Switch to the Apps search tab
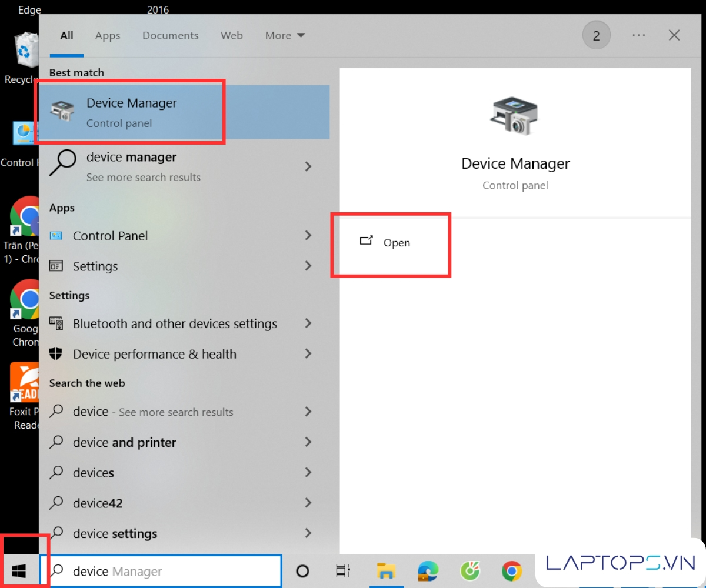This screenshot has height=588, width=706. click(x=108, y=36)
